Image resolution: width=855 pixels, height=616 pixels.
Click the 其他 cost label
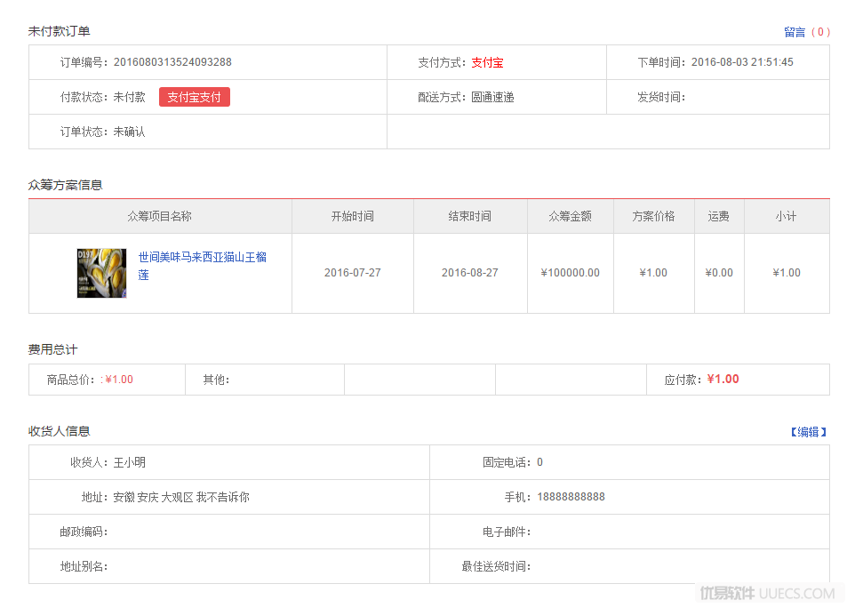(x=216, y=380)
